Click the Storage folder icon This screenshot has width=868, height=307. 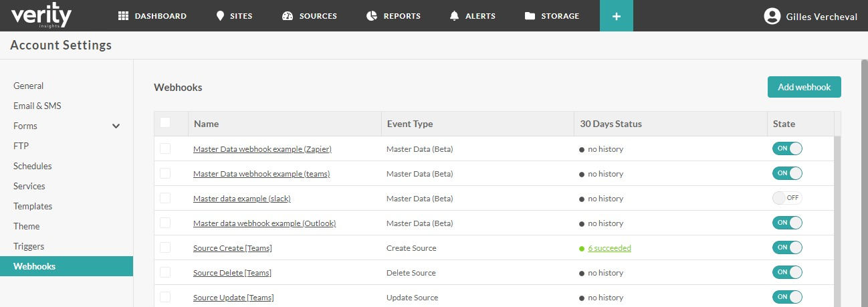(x=530, y=16)
